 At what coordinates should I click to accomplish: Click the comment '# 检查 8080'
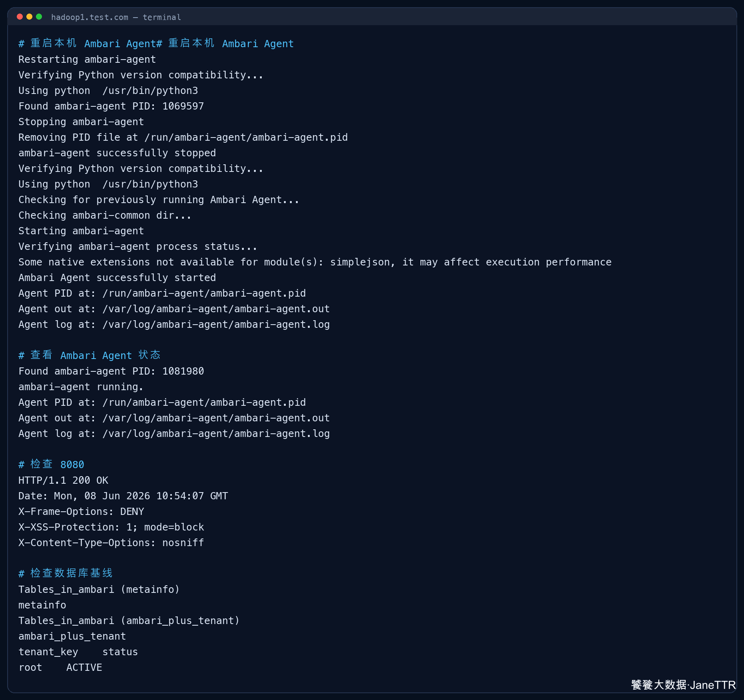[x=51, y=465]
